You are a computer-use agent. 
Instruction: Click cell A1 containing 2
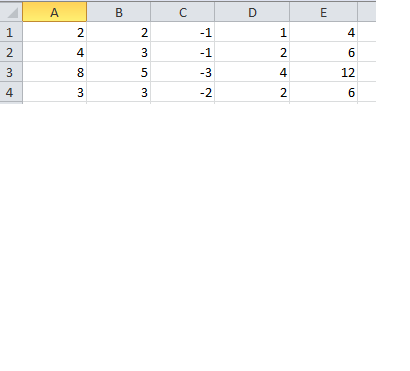(x=54, y=32)
